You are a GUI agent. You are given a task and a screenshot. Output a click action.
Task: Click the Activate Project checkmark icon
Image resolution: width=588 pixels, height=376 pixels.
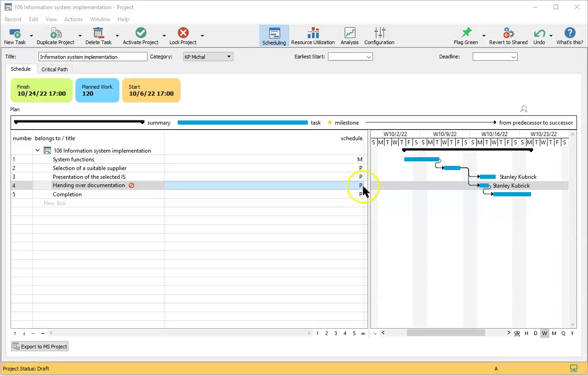[x=141, y=34]
